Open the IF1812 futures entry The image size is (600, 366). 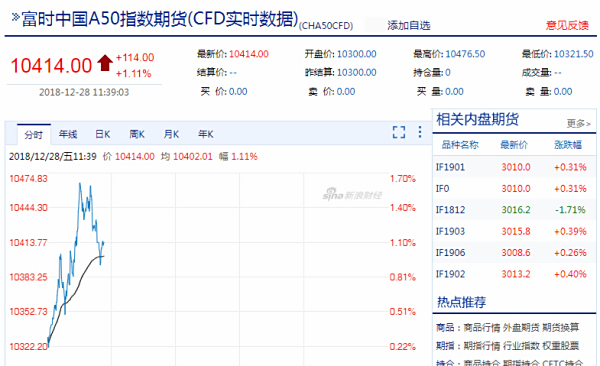click(514, 210)
